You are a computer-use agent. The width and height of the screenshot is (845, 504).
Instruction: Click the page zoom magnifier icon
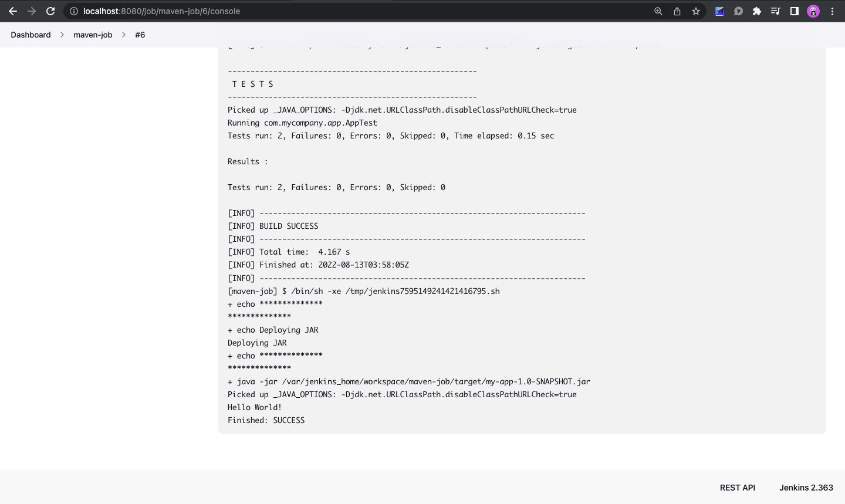[658, 11]
